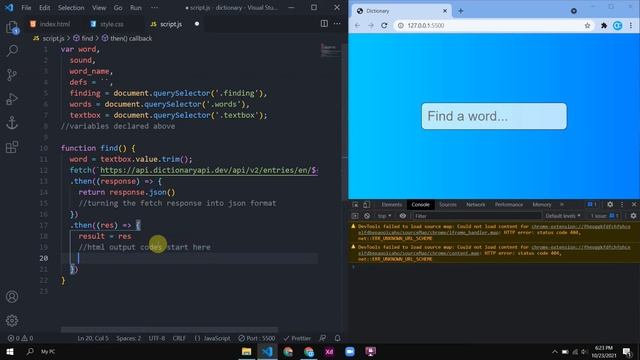This screenshot has height=360, width=640.
Task: Click Chrome's forward arrow
Action: [x=371, y=25]
